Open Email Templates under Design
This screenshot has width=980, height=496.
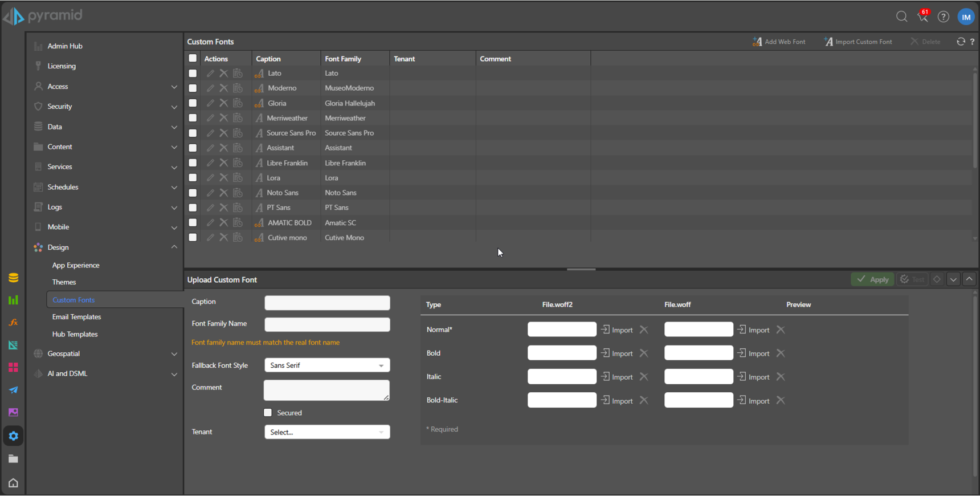76,317
